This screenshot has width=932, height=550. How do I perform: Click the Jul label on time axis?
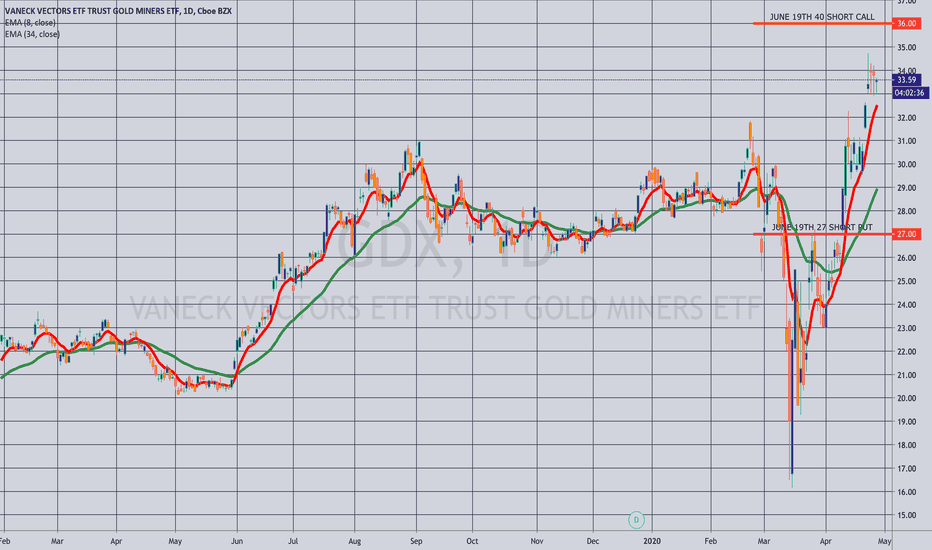(x=293, y=541)
